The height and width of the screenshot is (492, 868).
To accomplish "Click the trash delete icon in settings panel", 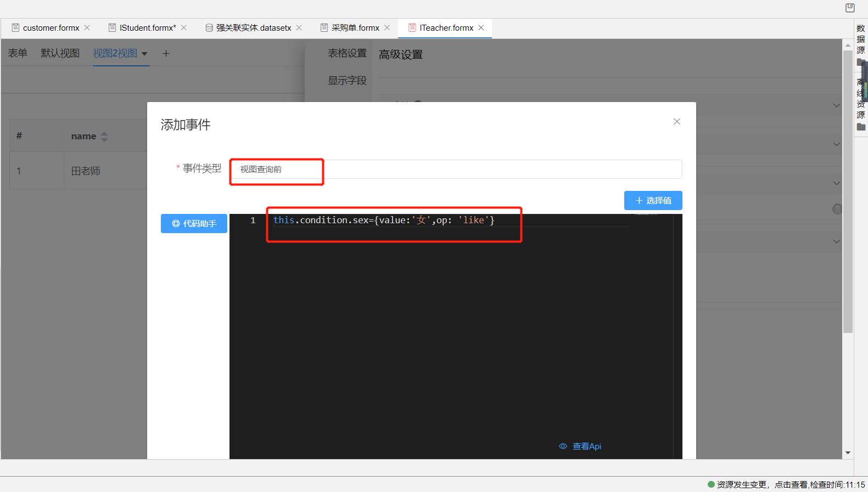I will pos(837,209).
